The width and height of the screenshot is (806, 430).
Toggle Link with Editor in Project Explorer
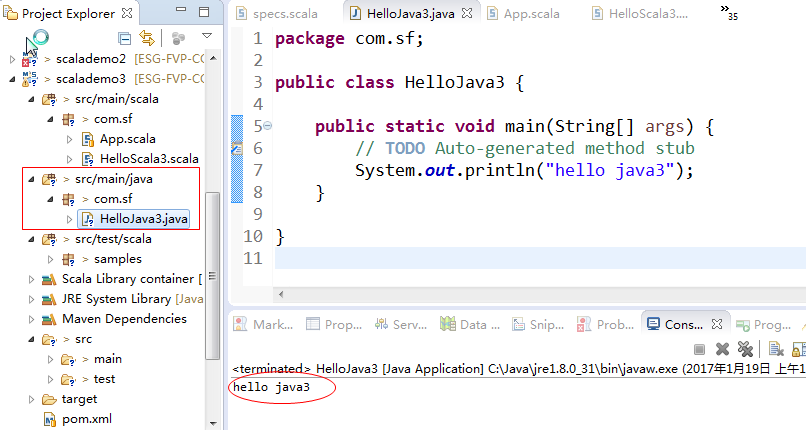(x=147, y=38)
